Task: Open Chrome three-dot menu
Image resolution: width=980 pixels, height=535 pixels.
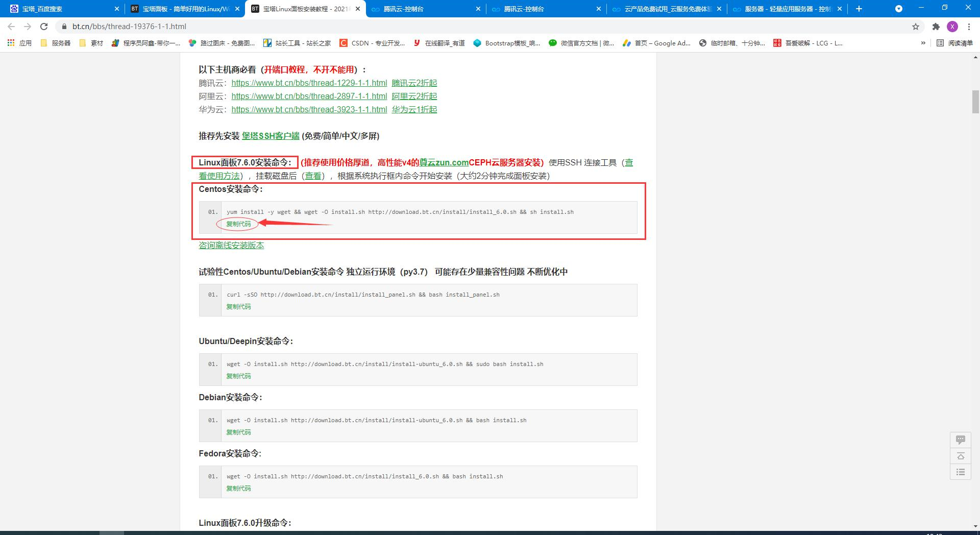Action: click(969, 27)
